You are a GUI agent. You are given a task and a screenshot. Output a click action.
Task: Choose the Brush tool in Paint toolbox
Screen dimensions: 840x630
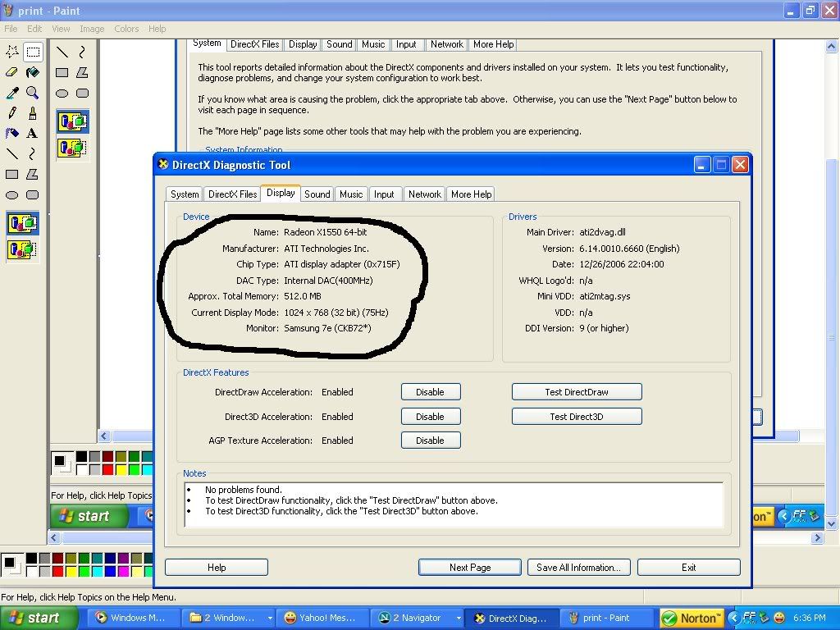tap(33, 113)
